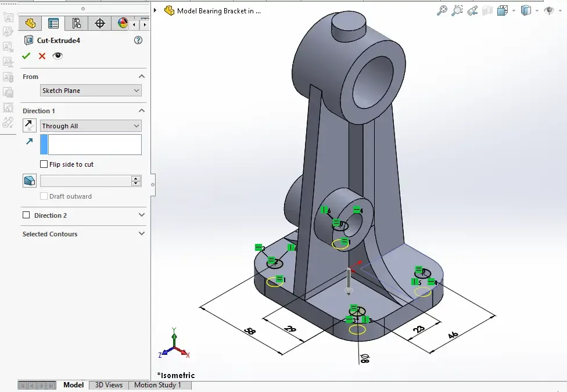
Task: Click the Display Style icon
Action: (526, 10)
